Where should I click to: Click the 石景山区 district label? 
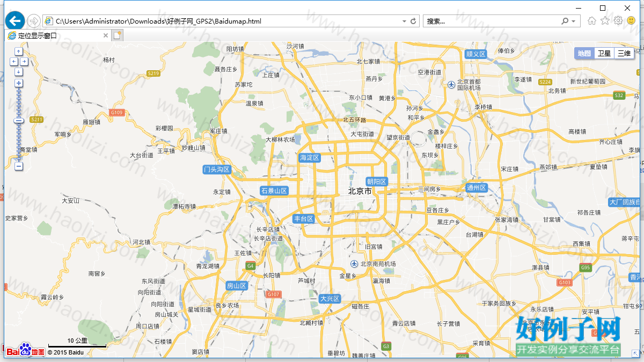click(274, 190)
